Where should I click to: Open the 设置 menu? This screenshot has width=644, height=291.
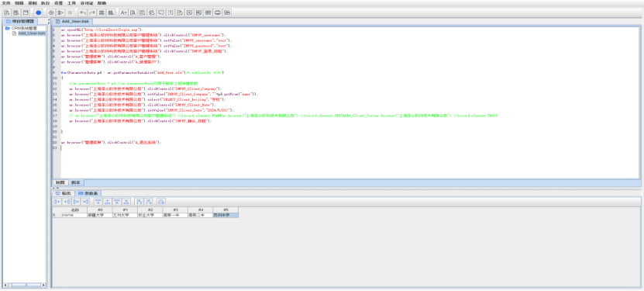click(x=59, y=3)
